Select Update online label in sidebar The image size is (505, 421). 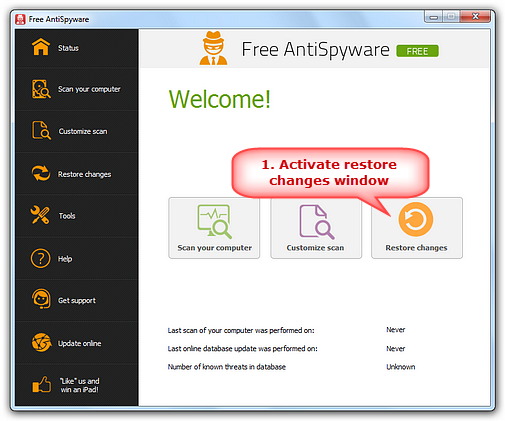[79, 343]
